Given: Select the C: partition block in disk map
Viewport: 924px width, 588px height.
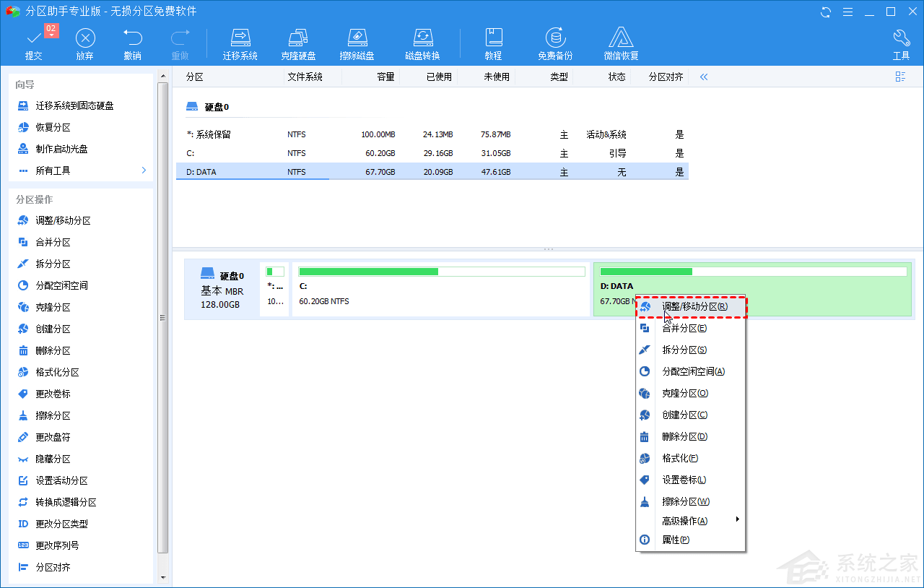Looking at the screenshot, I should tap(440, 289).
